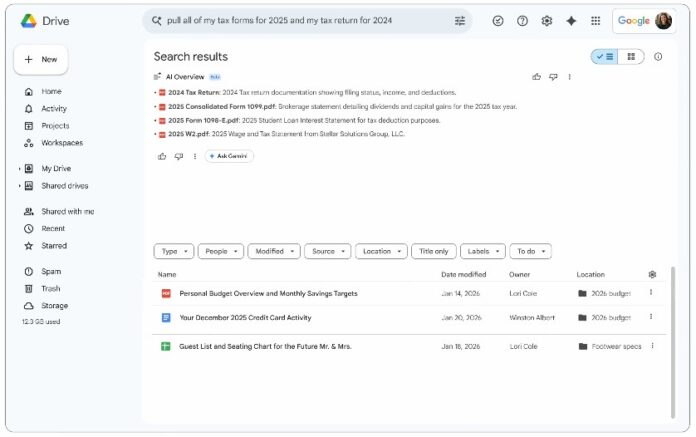This screenshot has width=696, height=437.
Task: Open more actions for Personal Budget Overview row
Action: tap(651, 292)
